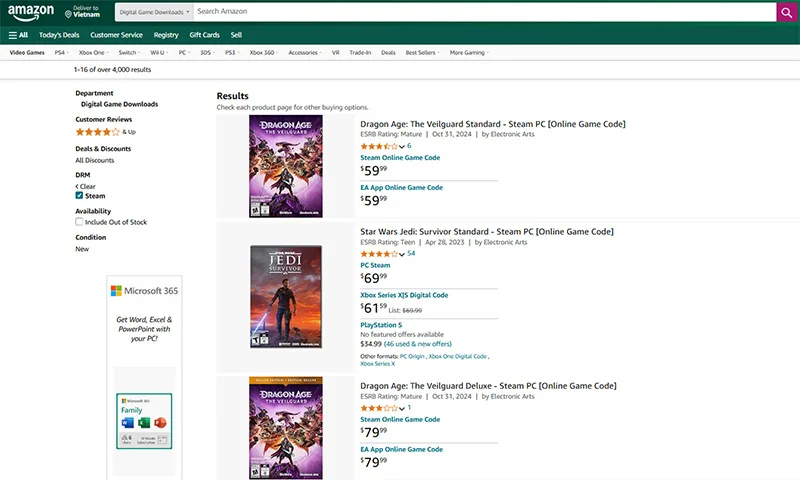
Task: Select Xbox Series X|S Digital Code format
Action: [404, 295]
